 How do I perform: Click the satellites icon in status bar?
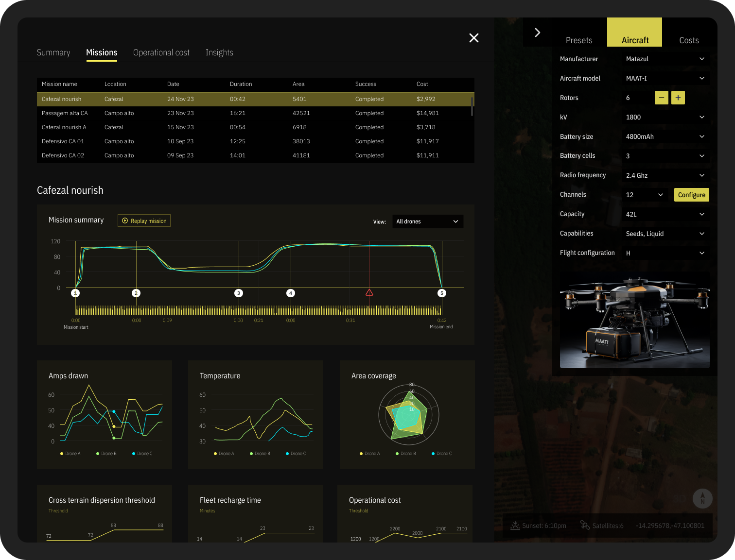coord(585,526)
